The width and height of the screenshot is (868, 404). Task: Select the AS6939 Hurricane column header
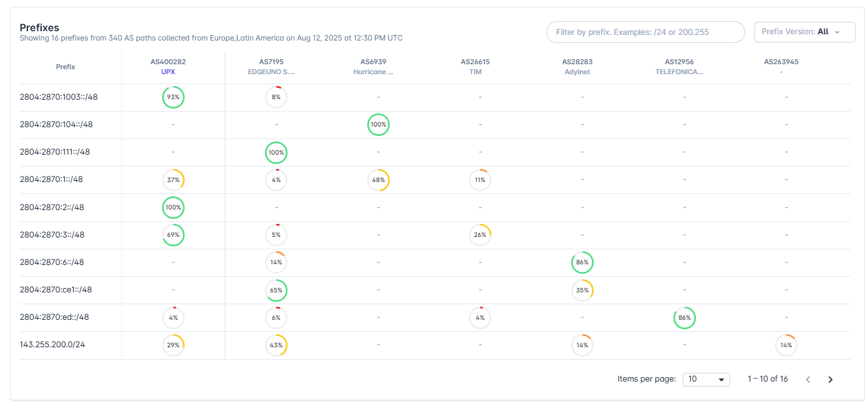374,67
